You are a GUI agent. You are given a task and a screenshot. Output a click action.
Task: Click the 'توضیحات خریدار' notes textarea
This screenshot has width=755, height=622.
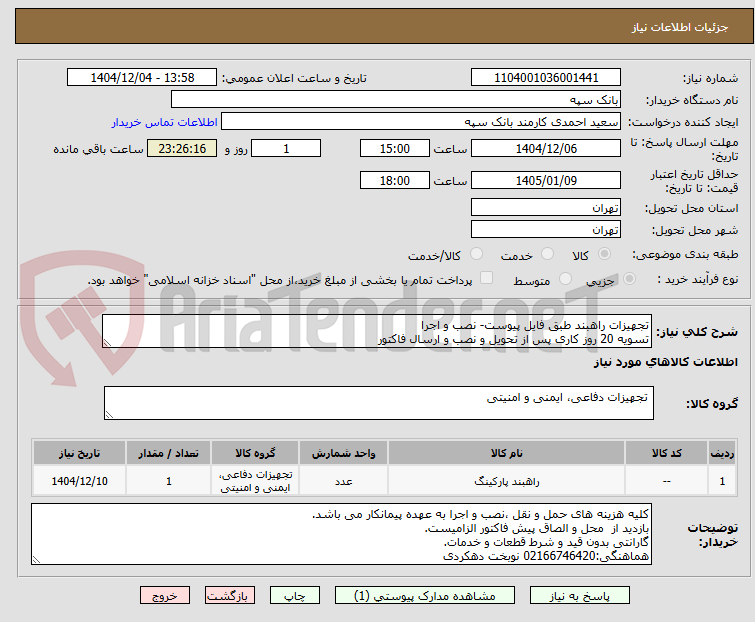click(341, 534)
